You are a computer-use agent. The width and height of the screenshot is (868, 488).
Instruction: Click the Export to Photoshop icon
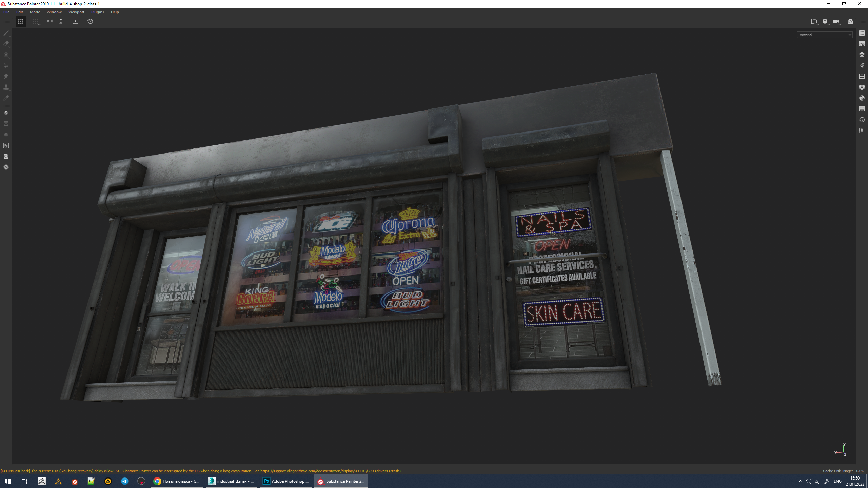coord(6,145)
